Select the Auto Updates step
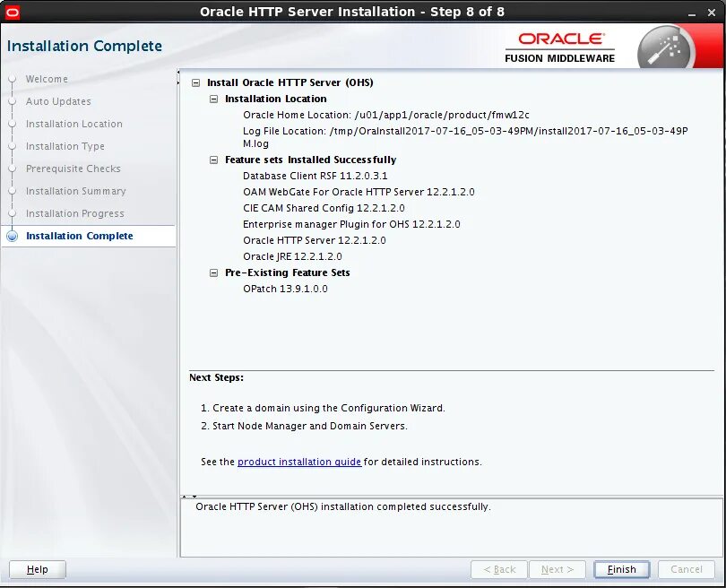 58,101
